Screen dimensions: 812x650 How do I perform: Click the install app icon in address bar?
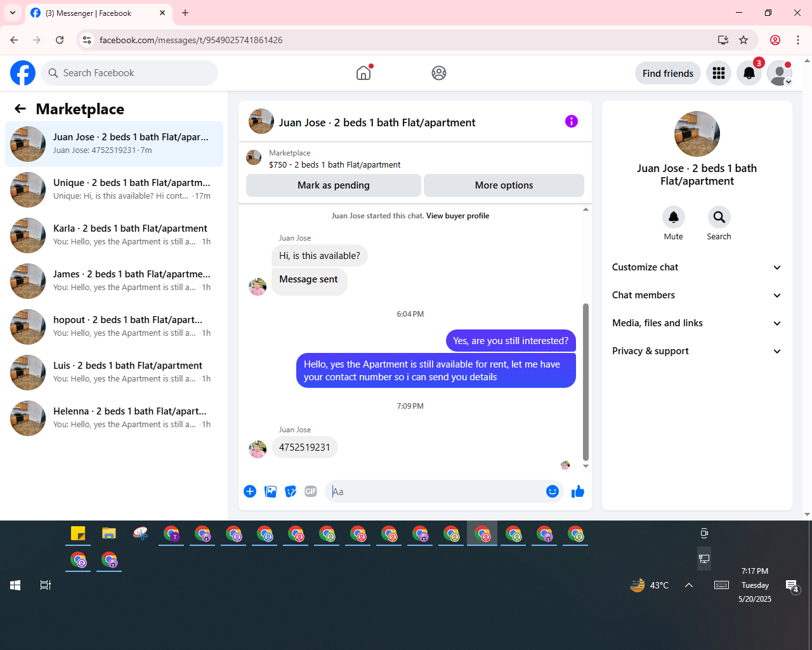[723, 40]
